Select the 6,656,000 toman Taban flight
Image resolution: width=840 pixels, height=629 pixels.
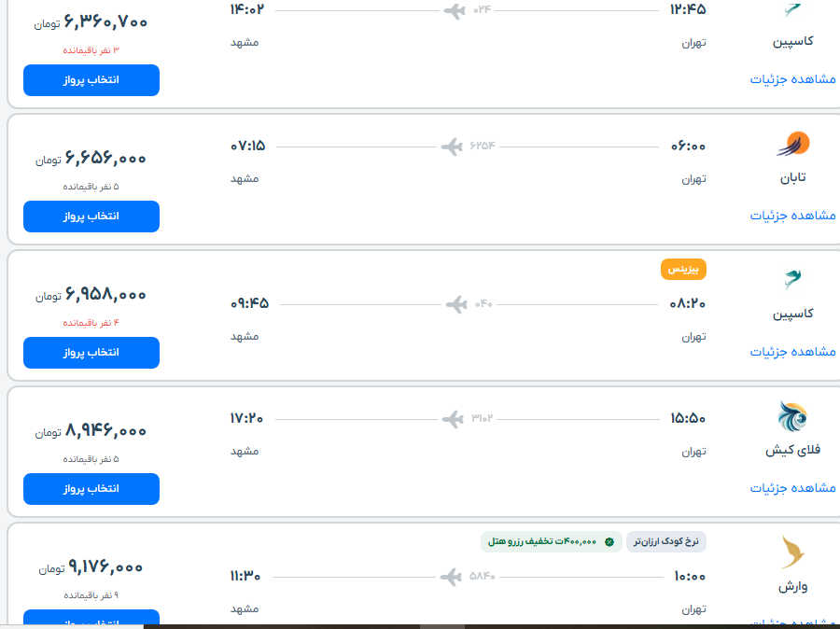coord(91,217)
